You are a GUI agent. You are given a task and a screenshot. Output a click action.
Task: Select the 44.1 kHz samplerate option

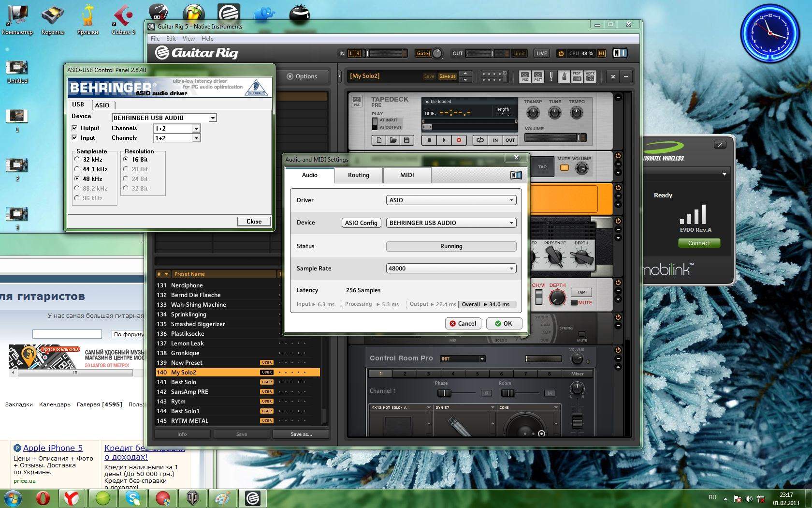(77, 169)
